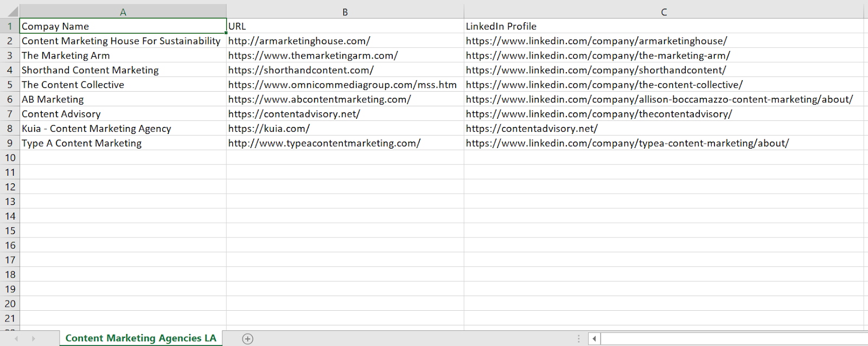Screen dimensions: 868x346
Task: Select Content Advisory cell
Action: coord(123,114)
